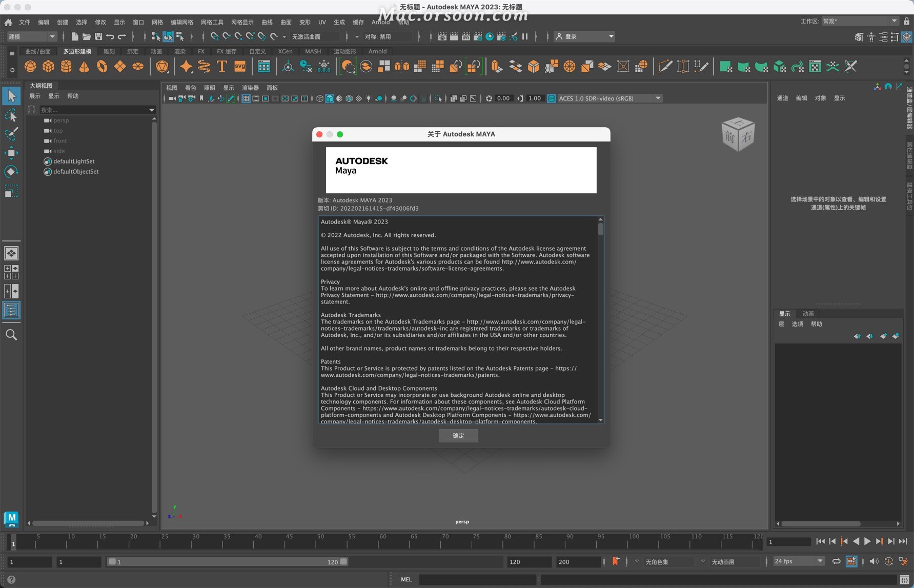Toggle audio speaker icon on range bar
The width and height of the screenshot is (914, 588).
874,562
